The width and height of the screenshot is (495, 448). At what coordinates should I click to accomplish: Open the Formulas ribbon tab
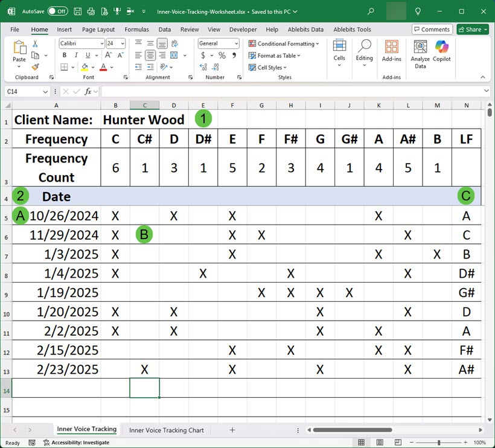pos(136,29)
